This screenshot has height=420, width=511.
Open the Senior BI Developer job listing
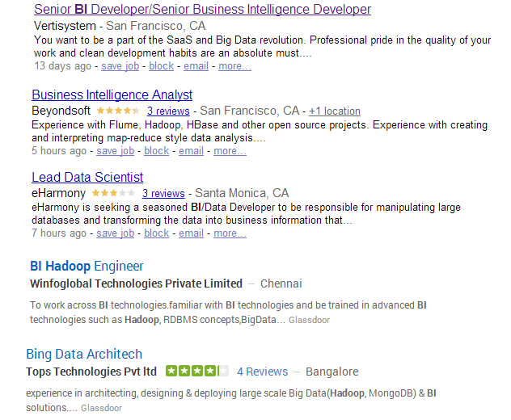(202, 9)
